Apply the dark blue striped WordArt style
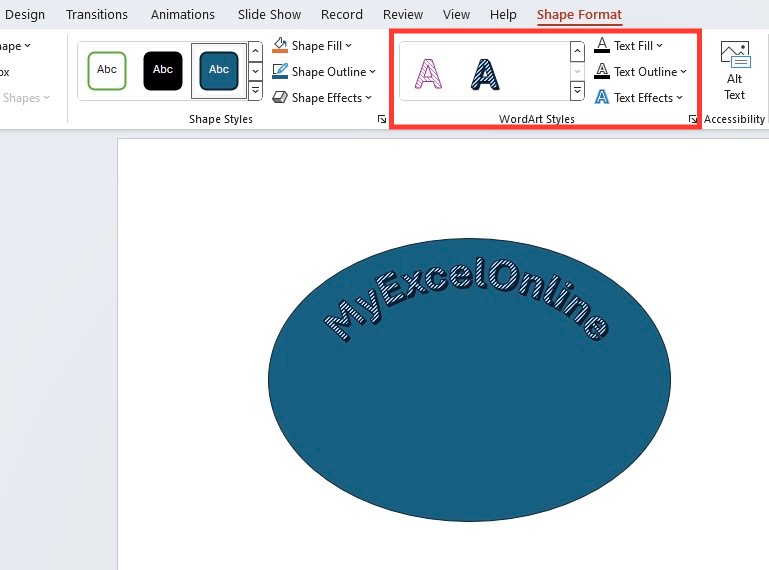Image resolution: width=769 pixels, height=570 pixels. coord(485,74)
